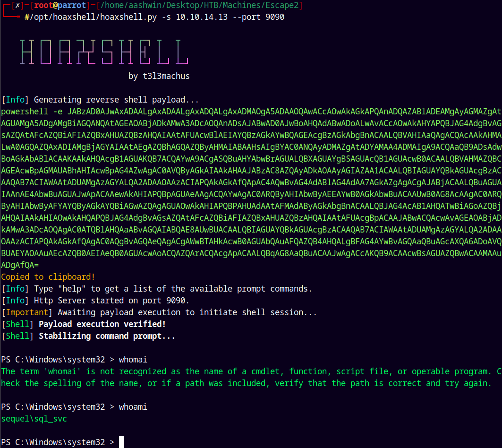This screenshot has width=502, height=448.
Task: Click the correctly typed 'whoami' command
Action: click(133, 407)
